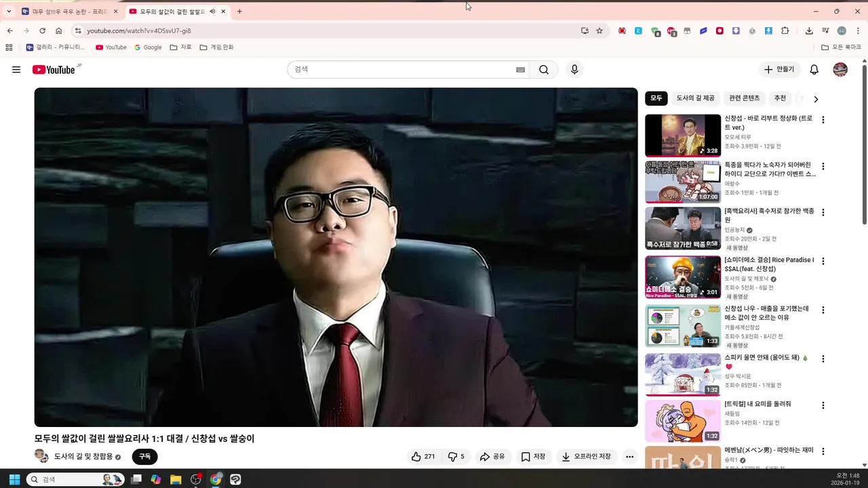Click the red record extension icon
Image resolution: width=868 pixels, height=488 pixels.
(719, 30)
